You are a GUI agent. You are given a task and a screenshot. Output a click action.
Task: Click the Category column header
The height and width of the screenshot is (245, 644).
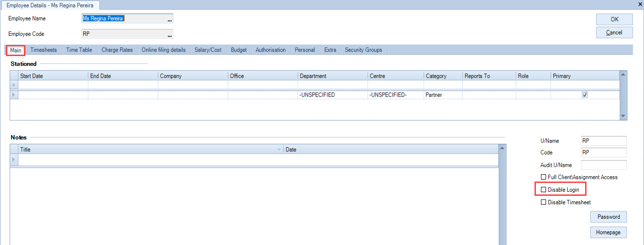443,76
